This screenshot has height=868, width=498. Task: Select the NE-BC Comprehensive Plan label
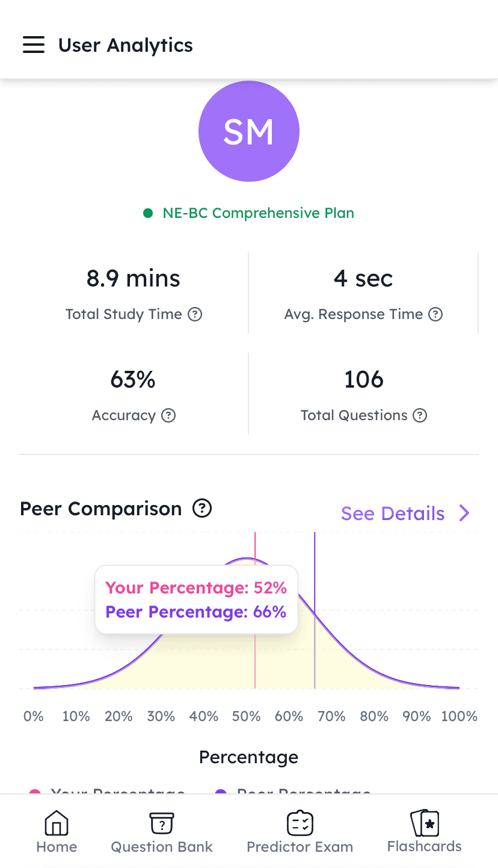pos(258,213)
